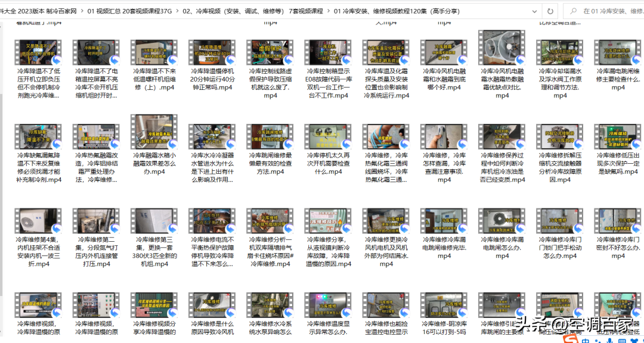Screen dimensions: 644x343
Task: Select video icon 冷库控制箱显示E08故障代码
Action: coord(328,52)
